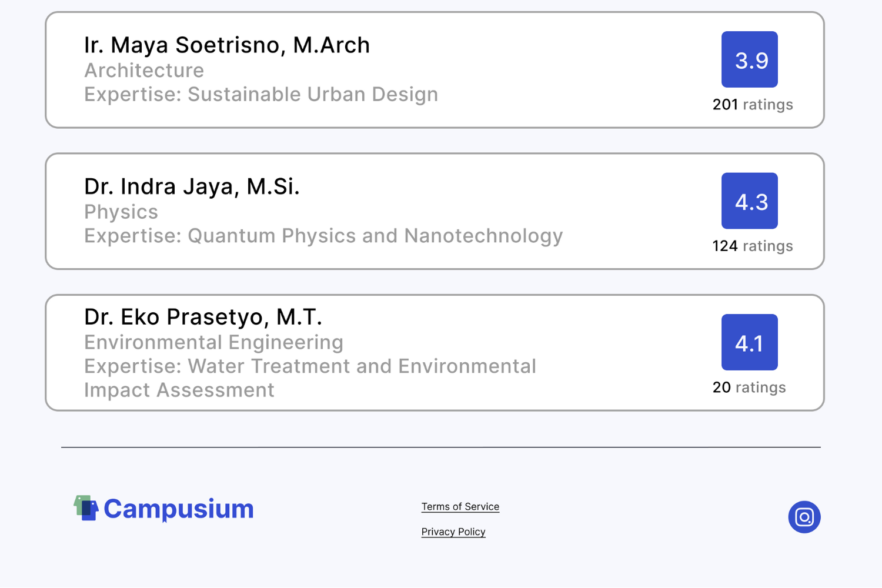This screenshot has width=882, height=588.
Task: Click Ir. Maya Soetrisno, M.Arch name
Action: pos(227,45)
